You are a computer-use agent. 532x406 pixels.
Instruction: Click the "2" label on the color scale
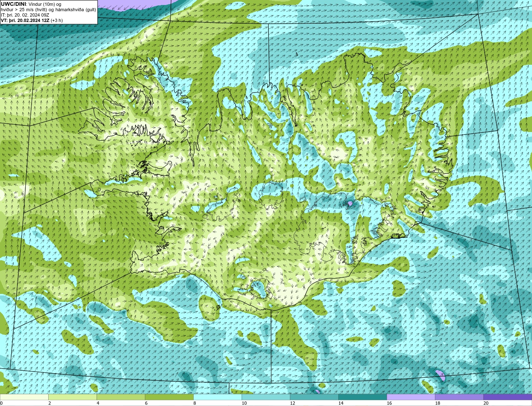(49, 403)
